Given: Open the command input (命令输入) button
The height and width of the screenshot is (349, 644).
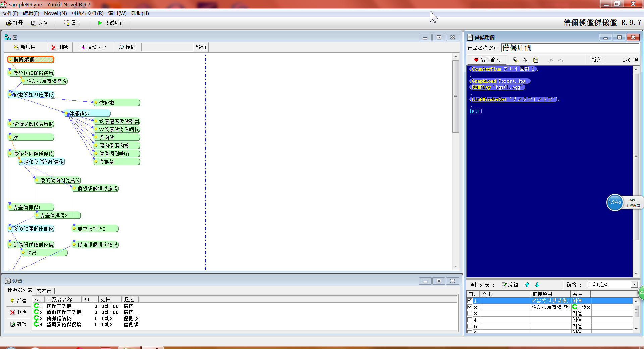Looking at the screenshot, I should [487, 60].
